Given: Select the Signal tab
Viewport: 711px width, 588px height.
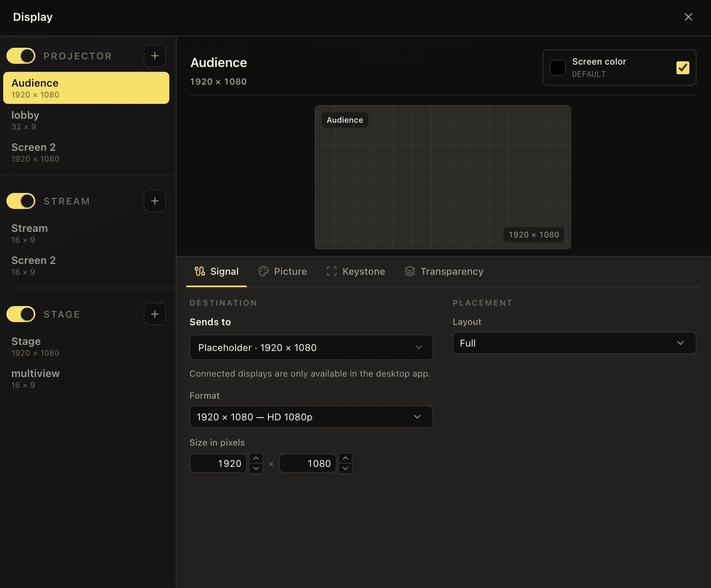Looking at the screenshot, I should pyautogui.click(x=217, y=272).
